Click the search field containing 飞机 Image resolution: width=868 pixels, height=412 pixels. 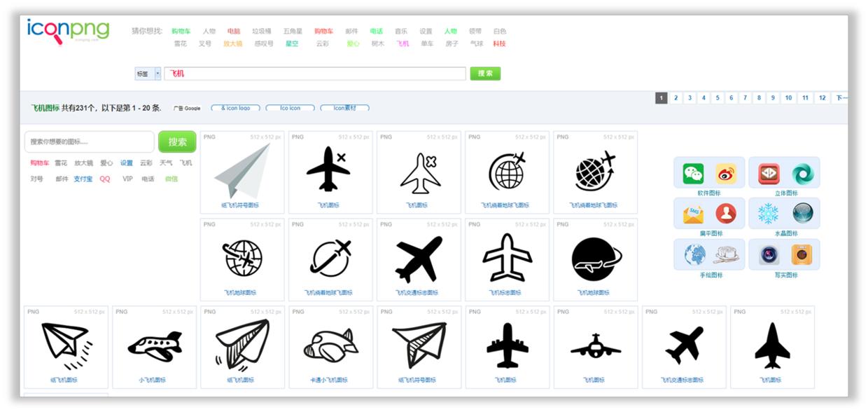(315, 74)
